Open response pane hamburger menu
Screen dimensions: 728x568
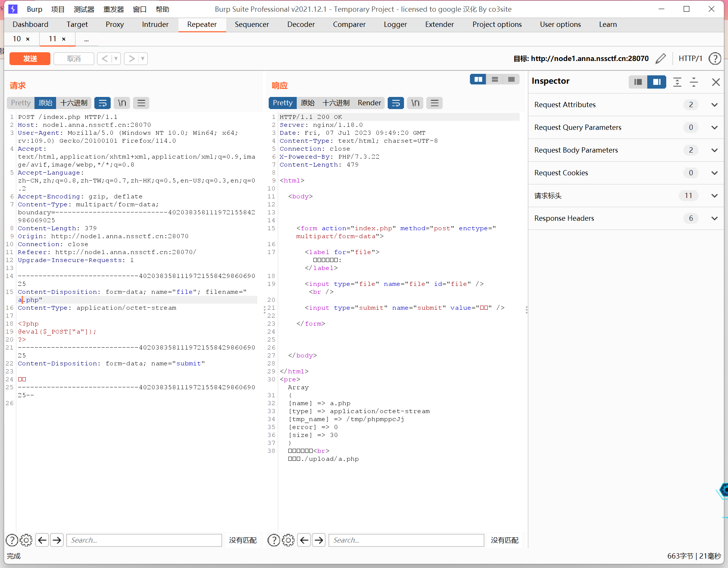(x=435, y=103)
